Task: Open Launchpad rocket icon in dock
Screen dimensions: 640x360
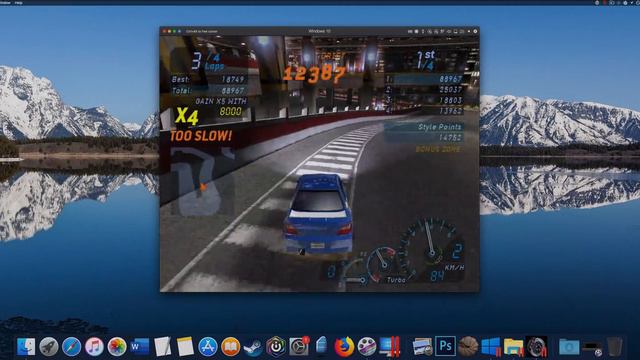Action: tap(49, 347)
